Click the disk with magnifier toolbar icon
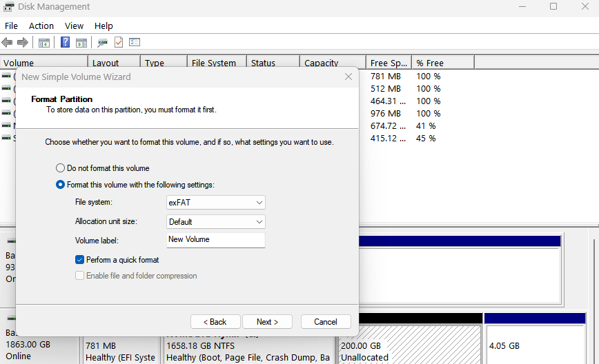Screen dimensions: 599x364 tap(102, 43)
